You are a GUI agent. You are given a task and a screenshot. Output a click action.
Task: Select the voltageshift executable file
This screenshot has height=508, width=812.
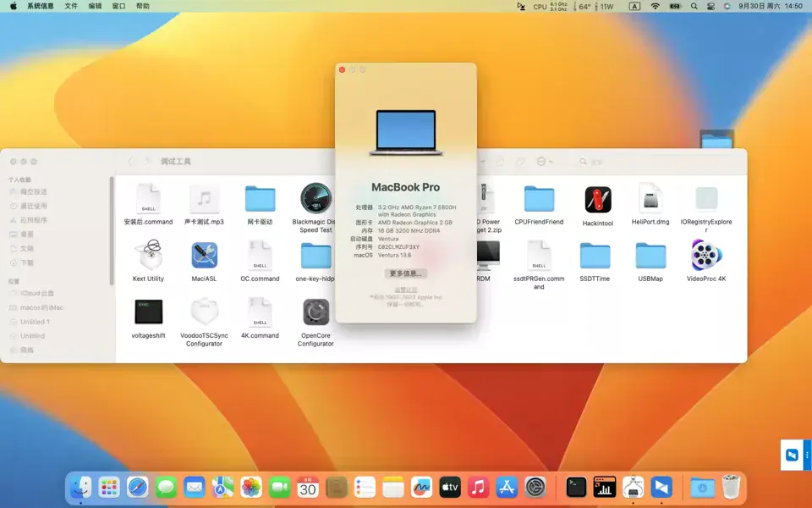coord(149,312)
